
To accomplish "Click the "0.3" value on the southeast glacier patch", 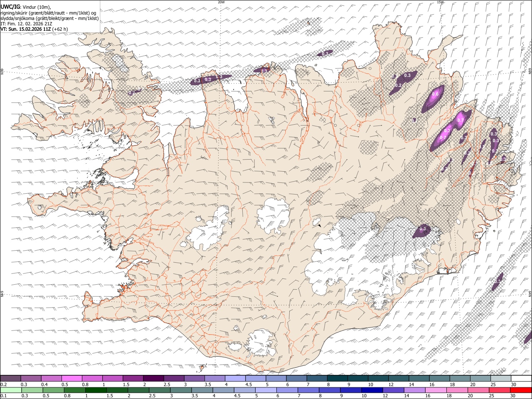I will [423, 229].
